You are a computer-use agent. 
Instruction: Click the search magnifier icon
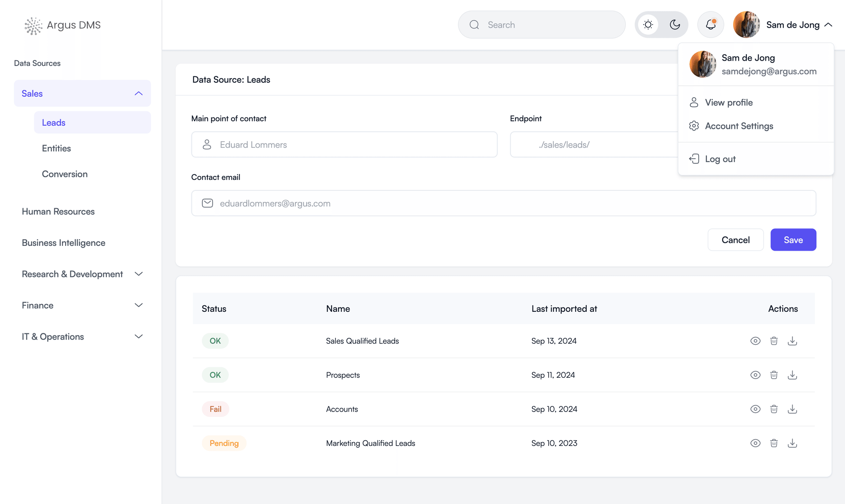click(x=474, y=25)
